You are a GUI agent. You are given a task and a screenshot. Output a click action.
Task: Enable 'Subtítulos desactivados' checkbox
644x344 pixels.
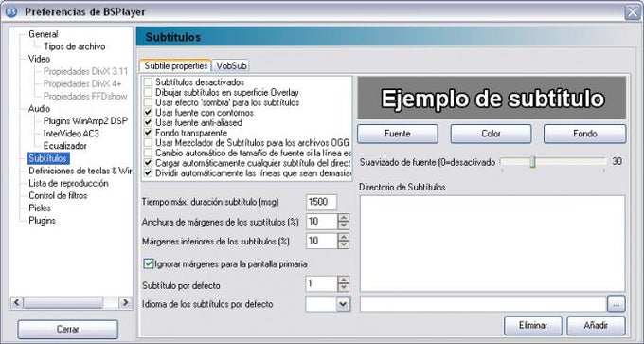(148, 82)
